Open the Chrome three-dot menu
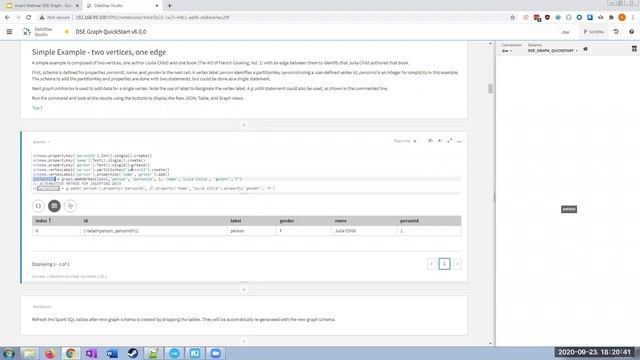 tap(633, 18)
